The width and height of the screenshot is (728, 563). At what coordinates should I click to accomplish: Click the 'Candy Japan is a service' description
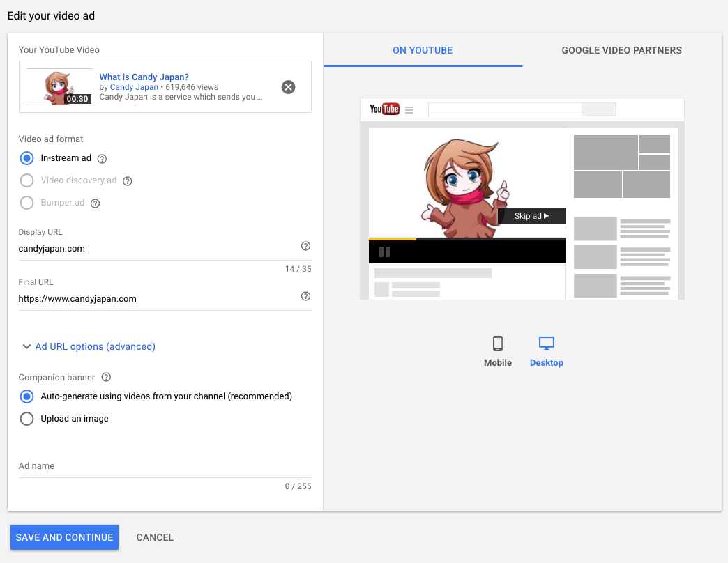point(181,97)
